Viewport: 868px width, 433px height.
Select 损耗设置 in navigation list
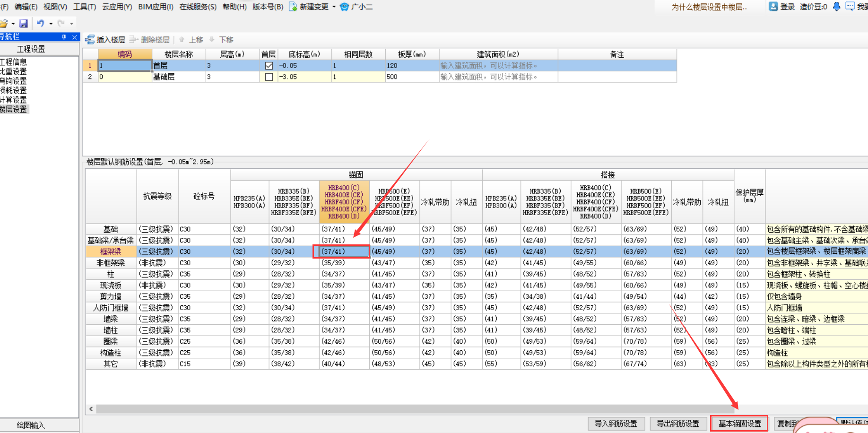[x=13, y=90]
